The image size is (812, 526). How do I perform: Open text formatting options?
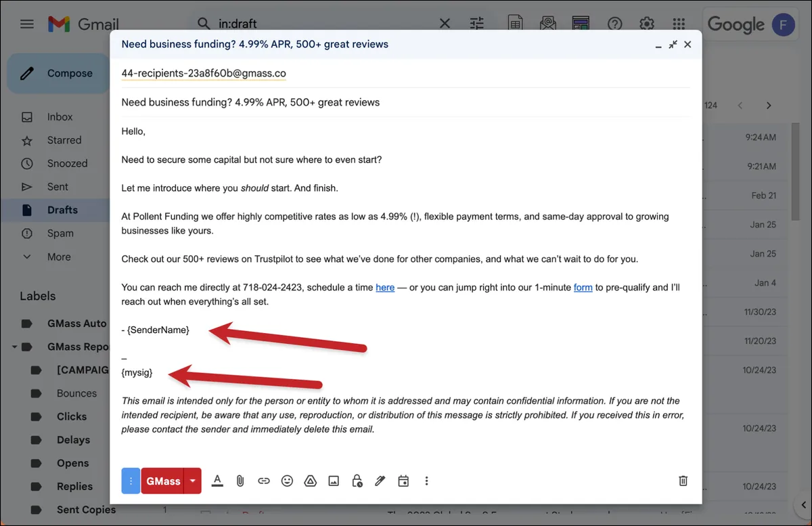coord(217,481)
